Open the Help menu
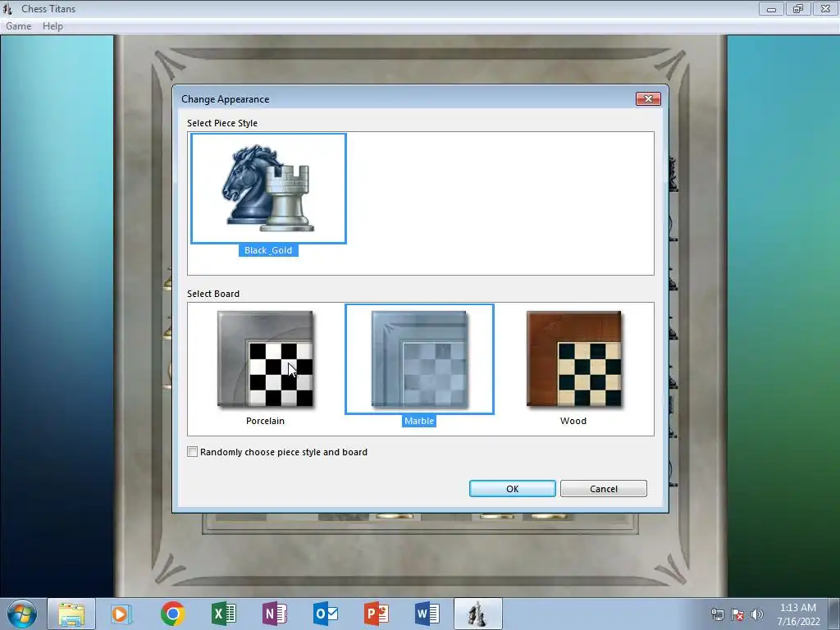 pyautogui.click(x=52, y=26)
